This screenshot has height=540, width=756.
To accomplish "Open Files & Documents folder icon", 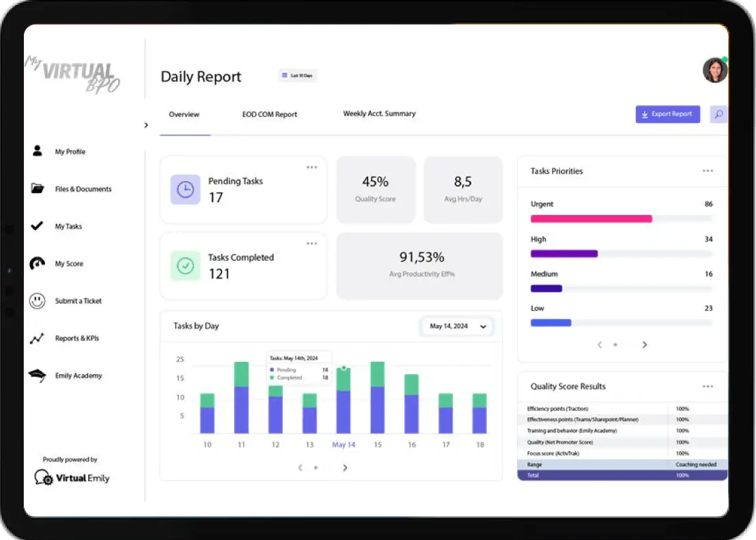I will pyautogui.click(x=38, y=189).
